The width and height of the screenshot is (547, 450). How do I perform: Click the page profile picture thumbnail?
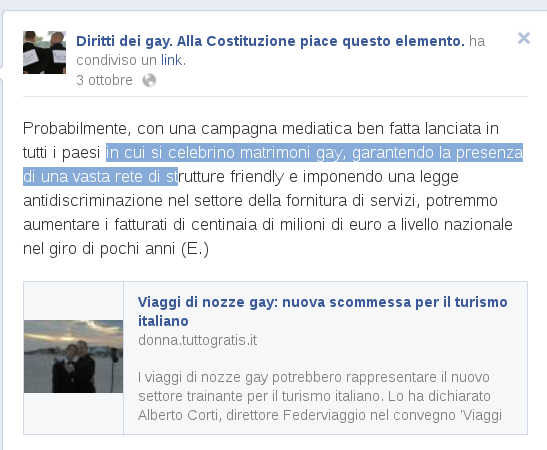pyautogui.click(x=44, y=52)
